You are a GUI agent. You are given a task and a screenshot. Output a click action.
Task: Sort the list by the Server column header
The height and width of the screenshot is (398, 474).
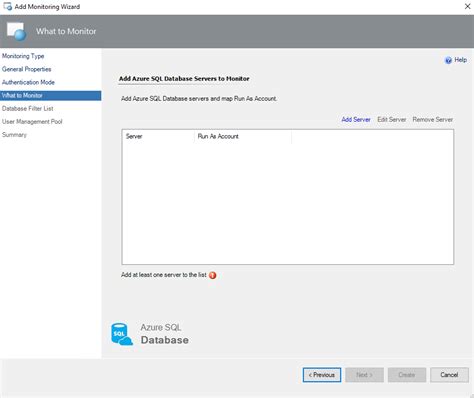pos(158,136)
